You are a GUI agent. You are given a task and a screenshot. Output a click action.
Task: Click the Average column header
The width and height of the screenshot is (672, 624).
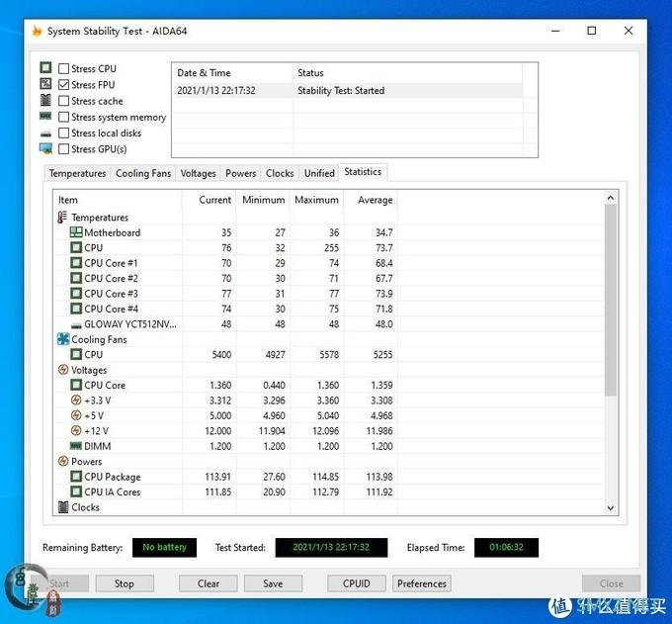(371, 200)
